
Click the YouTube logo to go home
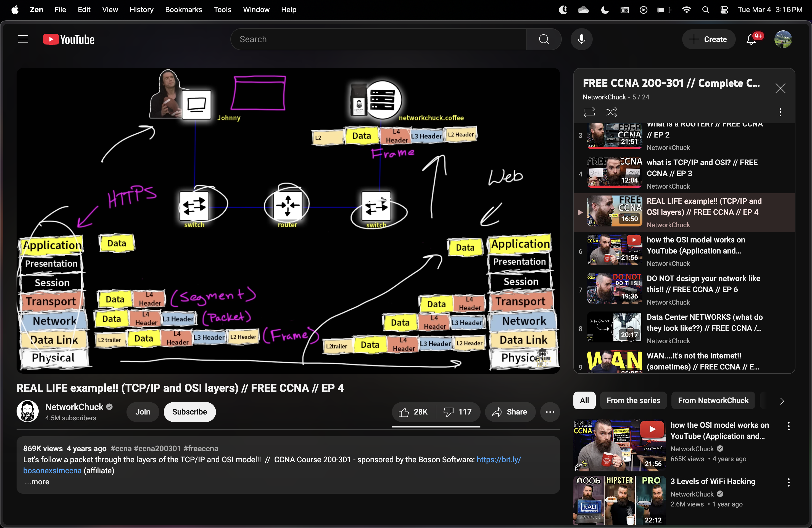click(x=69, y=39)
